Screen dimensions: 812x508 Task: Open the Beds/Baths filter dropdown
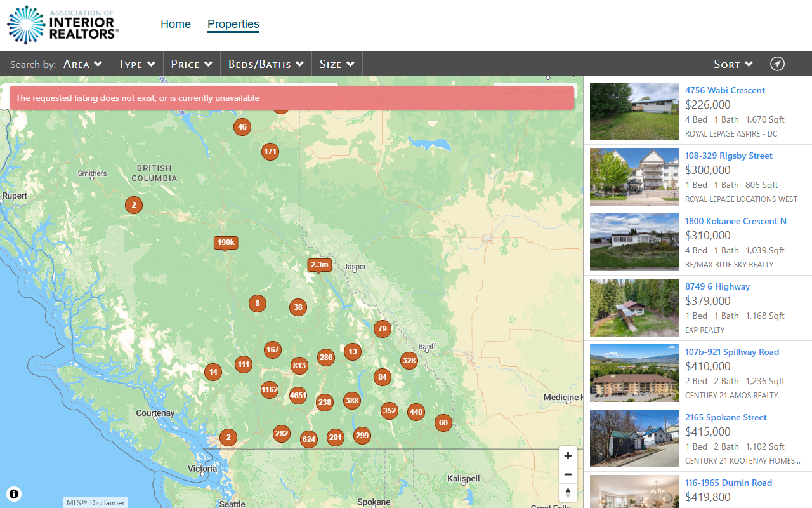point(266,64)
